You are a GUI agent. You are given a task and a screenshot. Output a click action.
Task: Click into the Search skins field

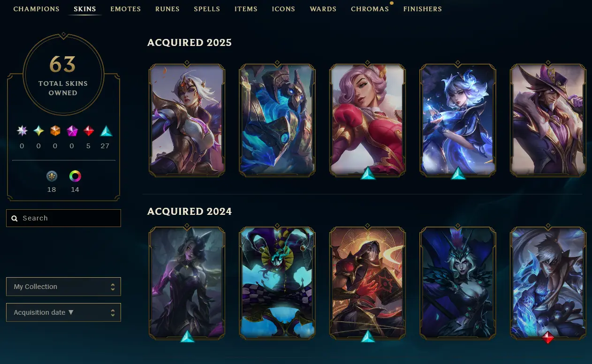[63, 218]
